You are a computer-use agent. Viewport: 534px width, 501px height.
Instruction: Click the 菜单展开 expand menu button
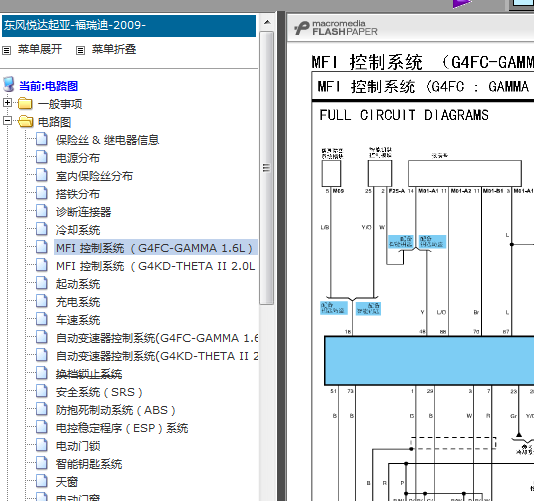(40, 49)
